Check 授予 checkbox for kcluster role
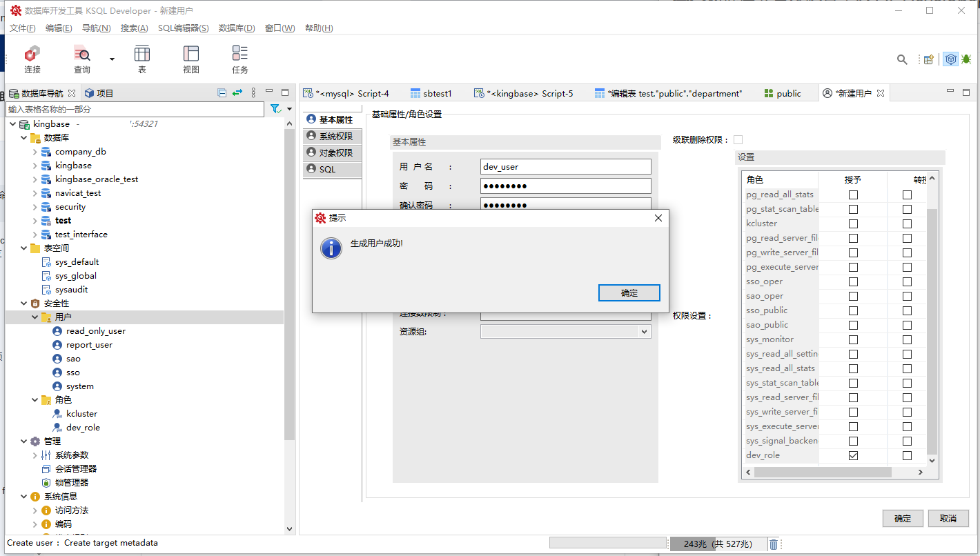This screenshot has width=980, height=556. click(853, 224)
